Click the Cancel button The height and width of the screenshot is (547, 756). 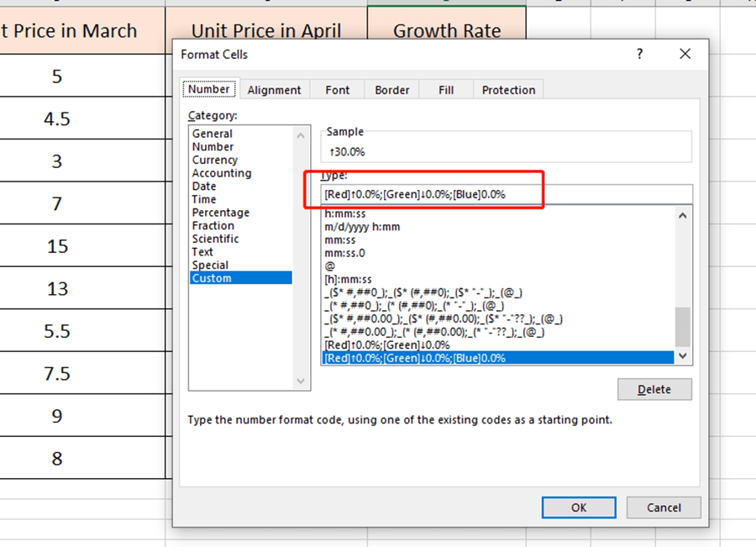click(664, 508)
